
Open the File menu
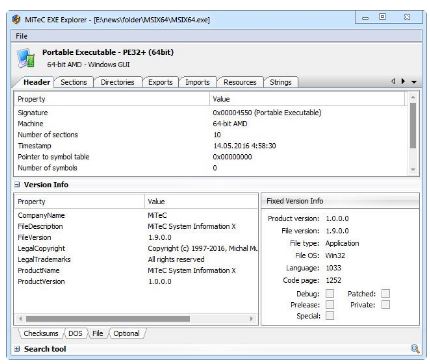click(21, 36)
